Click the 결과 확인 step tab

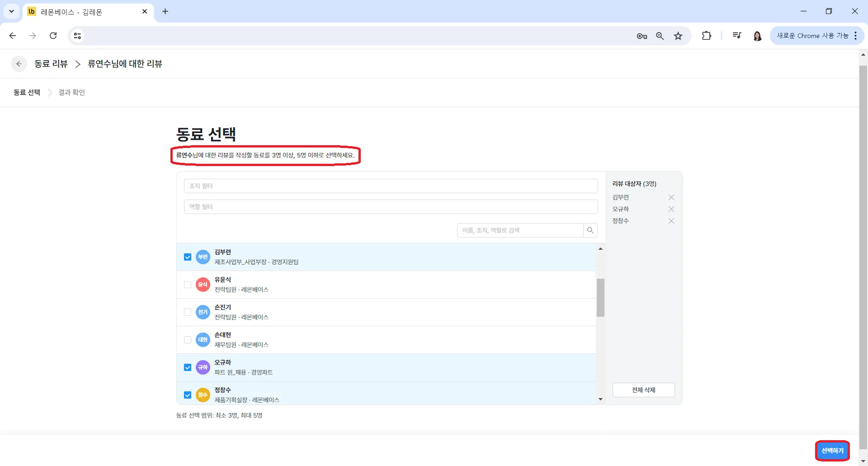(x=71, y=92)
